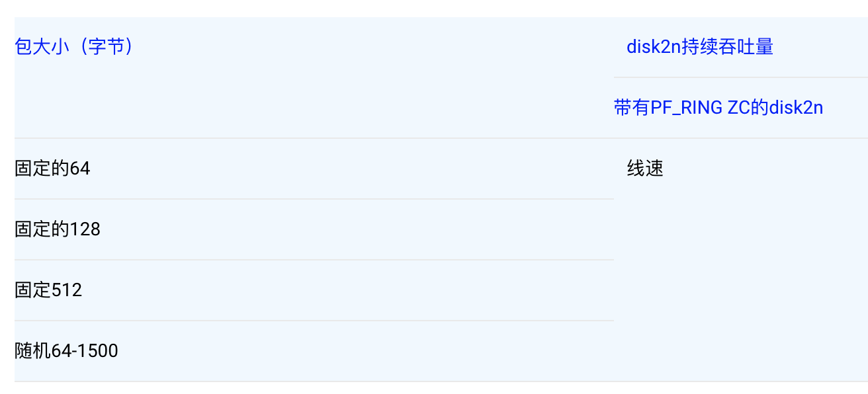Open the 带有PF_RING ZC的disk2n sub-header link
The width and height of the screenshot is (868, 394).
(718, 108)
